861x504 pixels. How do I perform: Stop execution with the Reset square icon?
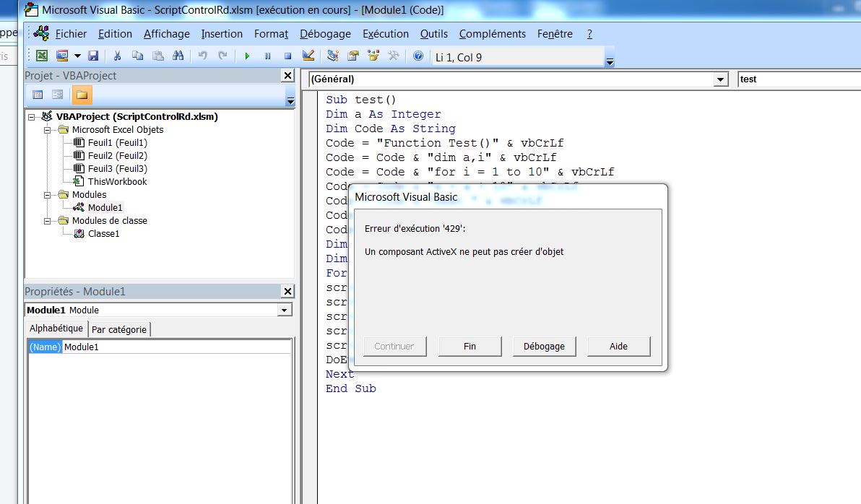[287, 56]
